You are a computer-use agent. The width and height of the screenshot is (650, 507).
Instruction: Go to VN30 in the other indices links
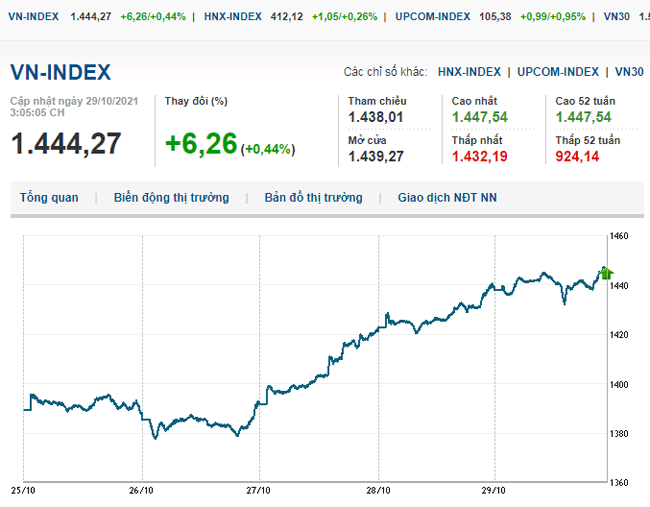(629, 72)
